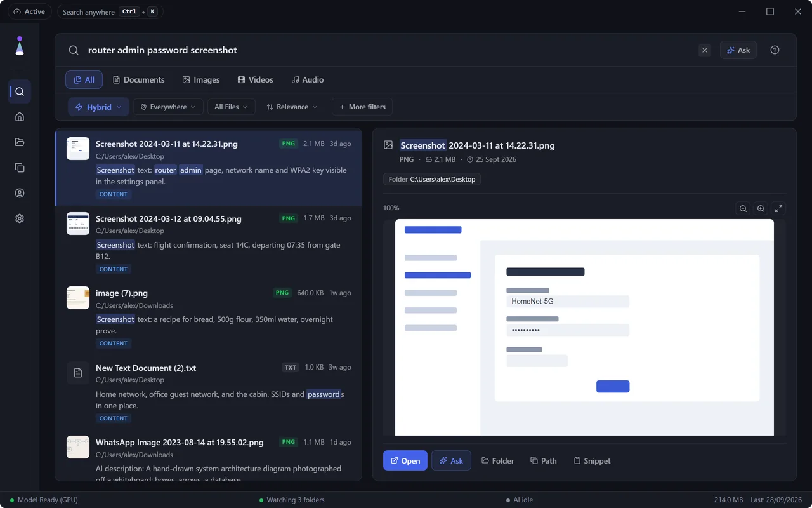Screen dimensions: 812x508
Task: Open the user profile sidebar icon
Action: [x=20, y=193]
